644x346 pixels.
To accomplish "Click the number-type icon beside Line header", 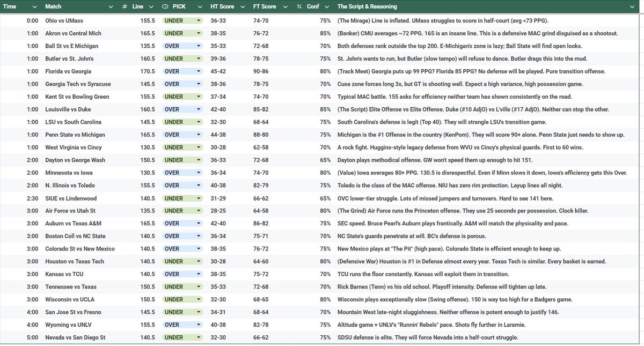I will click(x=125, y=6).
